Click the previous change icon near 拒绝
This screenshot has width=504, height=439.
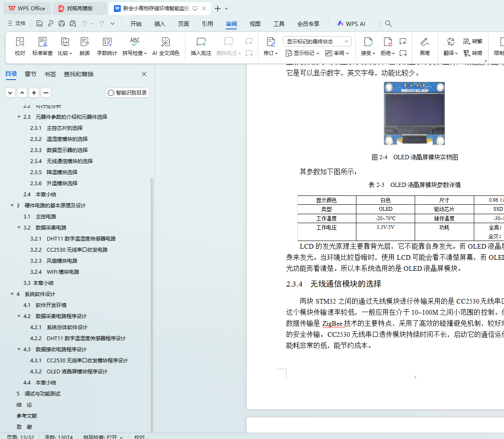coord(403,41)
